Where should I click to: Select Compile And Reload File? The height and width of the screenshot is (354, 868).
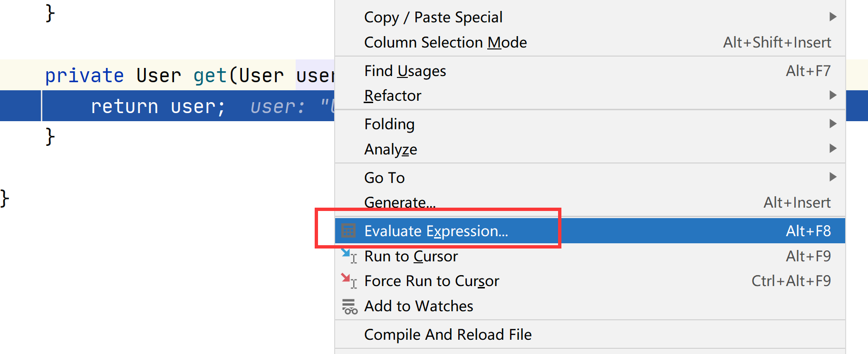point(448,335)
